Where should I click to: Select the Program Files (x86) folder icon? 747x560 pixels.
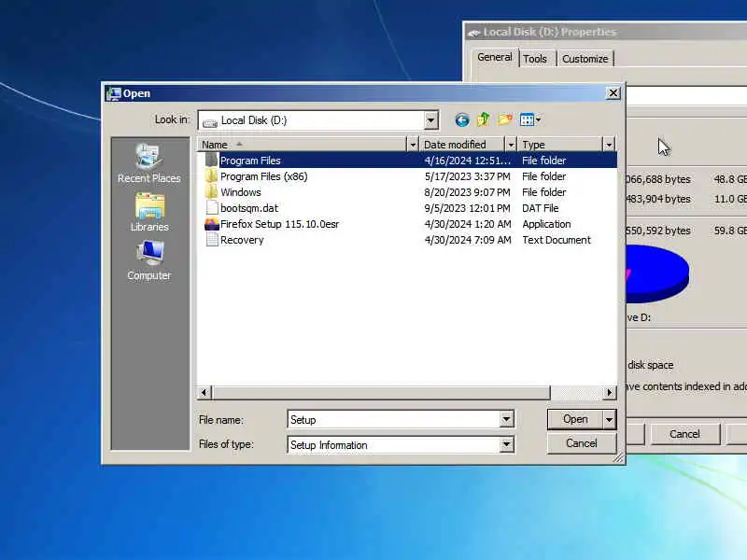(x=212, y=176)
